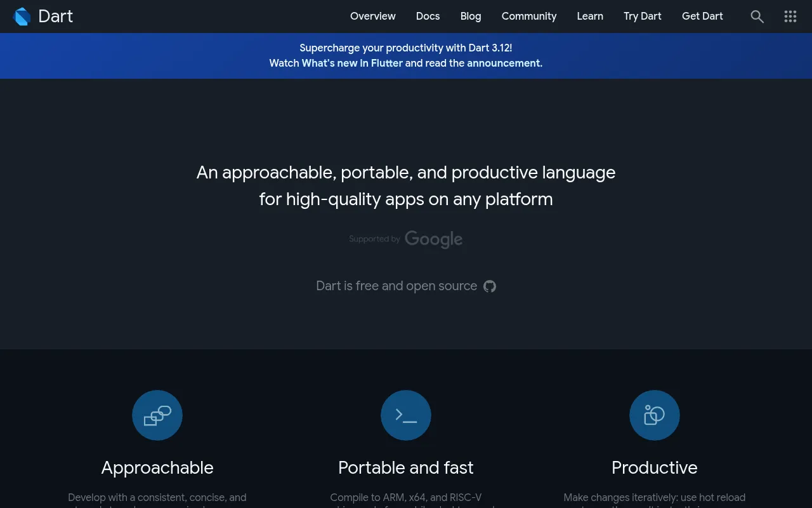Click the Productive heading
The image size is (812, 508).
tap(655, 468)
